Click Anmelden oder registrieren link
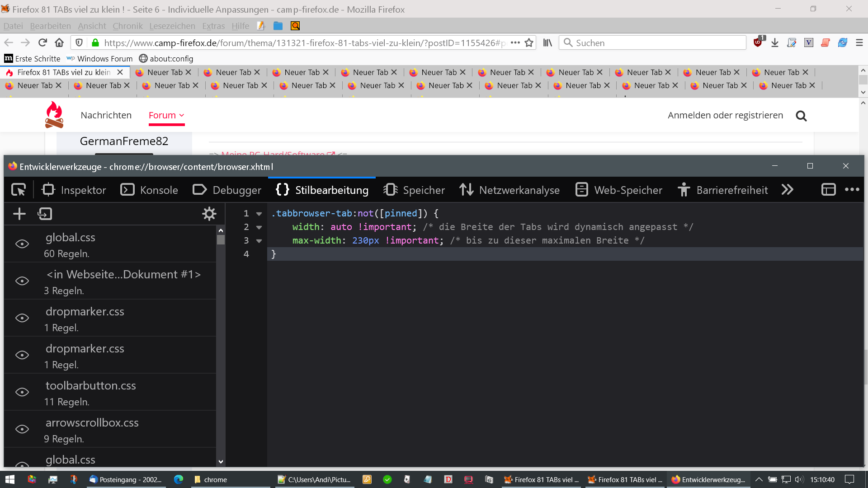 pos(725,115)
